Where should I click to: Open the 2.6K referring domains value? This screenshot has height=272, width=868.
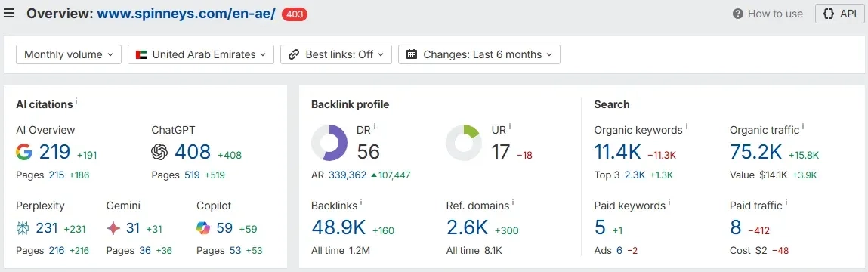click(x=467, y=227)
